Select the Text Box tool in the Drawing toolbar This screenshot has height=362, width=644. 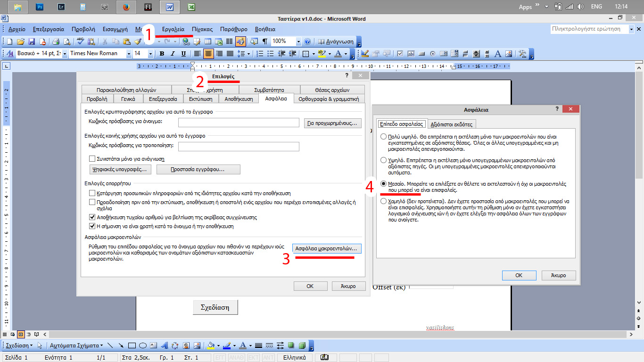pyautogui.click(x=154, y=346)
